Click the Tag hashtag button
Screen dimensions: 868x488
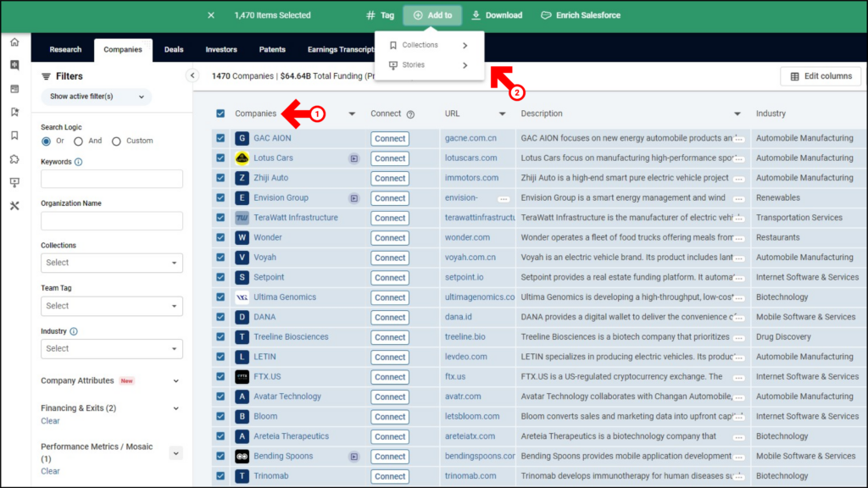[x=381, y=15]
